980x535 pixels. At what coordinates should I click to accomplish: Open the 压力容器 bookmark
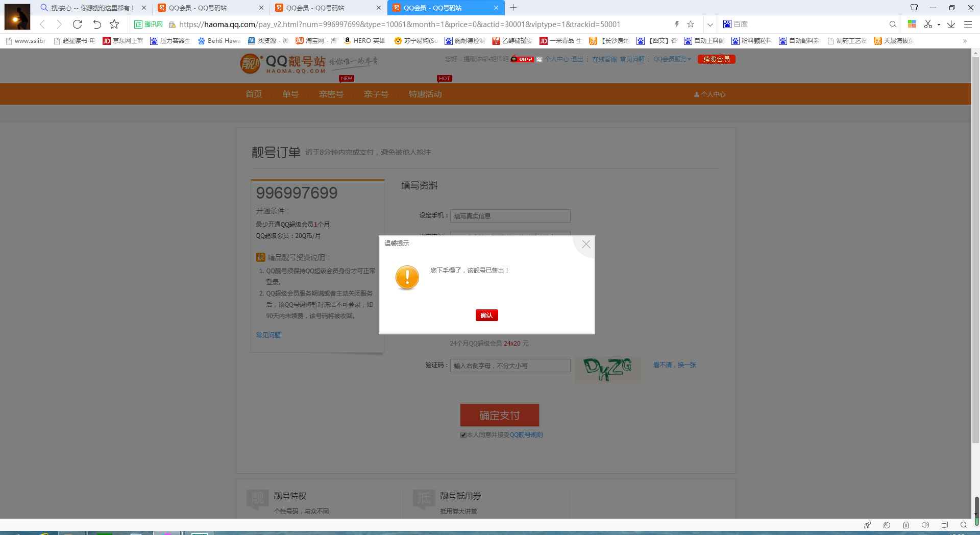170,41
